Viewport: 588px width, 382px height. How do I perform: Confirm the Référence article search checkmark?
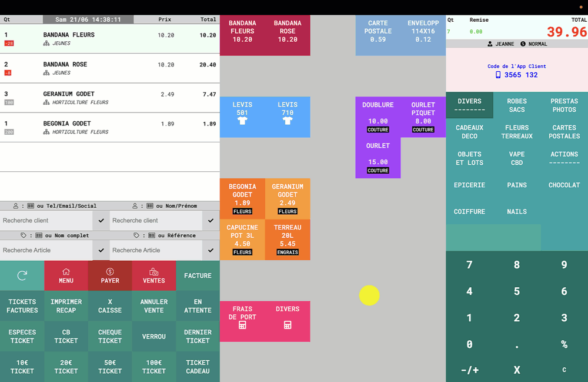tap(211, 250)
